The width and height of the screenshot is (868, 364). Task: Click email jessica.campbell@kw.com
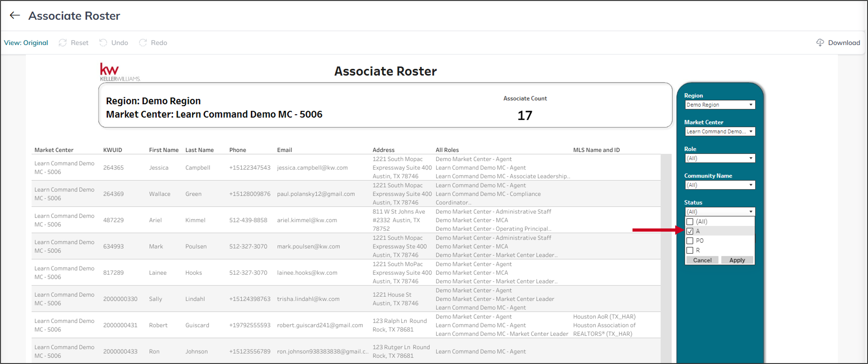[312, 168]
